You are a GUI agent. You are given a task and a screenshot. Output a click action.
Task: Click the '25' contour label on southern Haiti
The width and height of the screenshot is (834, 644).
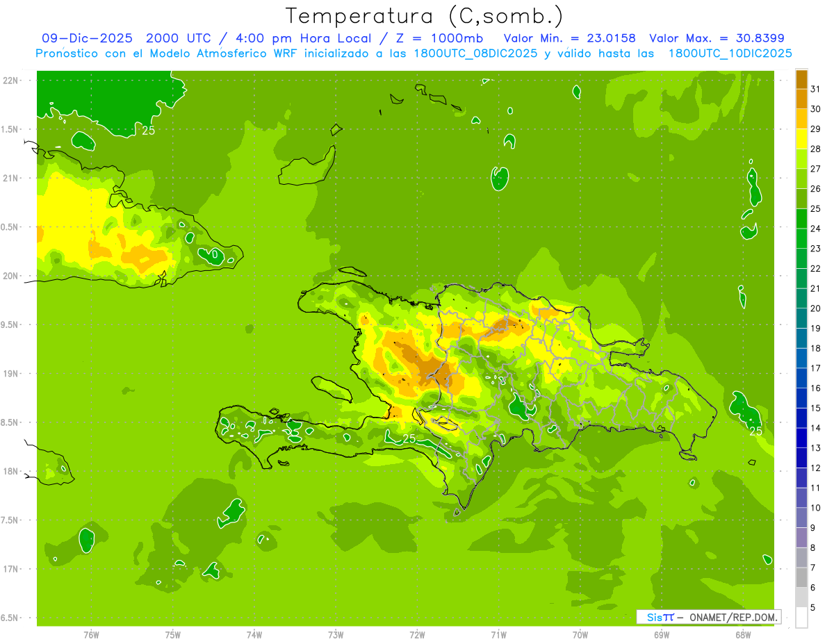coord(409,438)
